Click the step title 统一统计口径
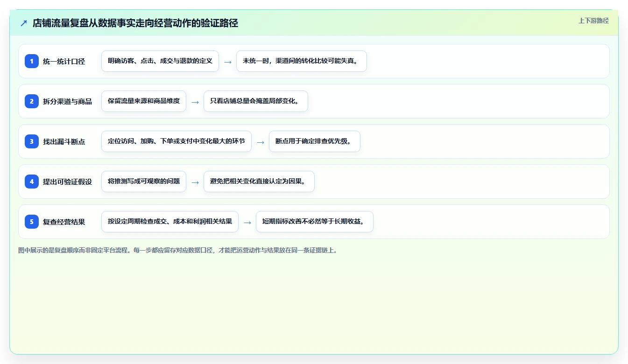This screenshot has width=628, height=364. pos(64,61)
